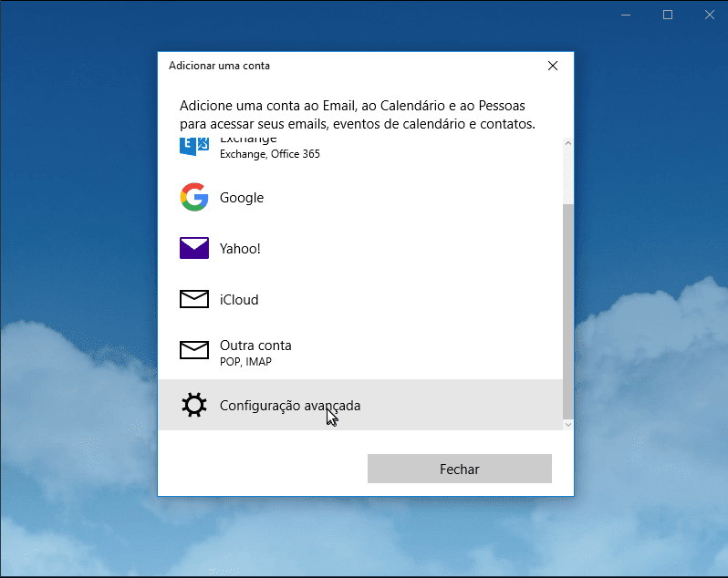The image size is (728, 578).
Task: Maximize the Mail app window
Action: click(668, 15)
